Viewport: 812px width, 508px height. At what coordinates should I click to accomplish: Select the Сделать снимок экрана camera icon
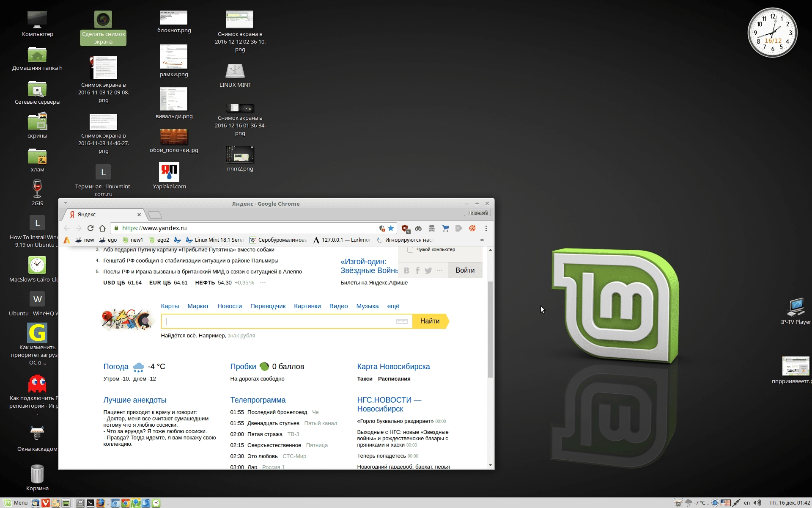click(x=103, y=28)
